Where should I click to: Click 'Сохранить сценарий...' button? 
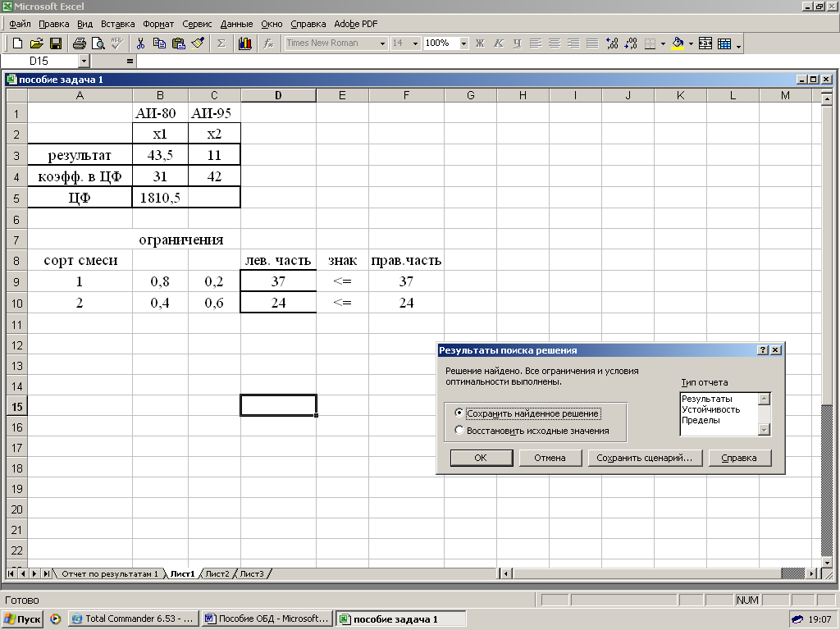645,458
